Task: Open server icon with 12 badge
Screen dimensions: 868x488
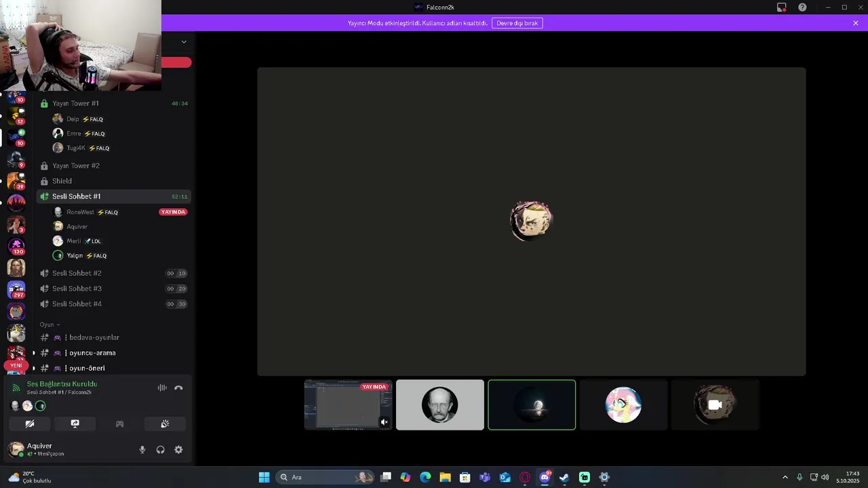Action: click(x=16, y=116)
